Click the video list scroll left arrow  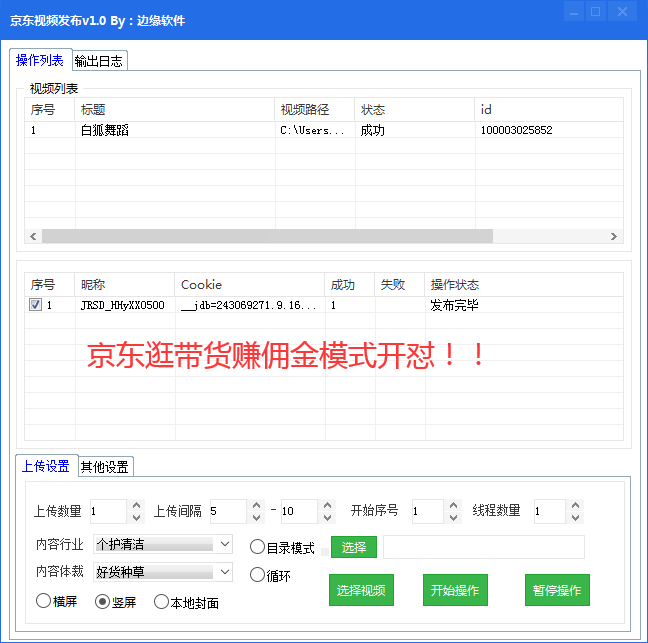[x=33, y=236]
